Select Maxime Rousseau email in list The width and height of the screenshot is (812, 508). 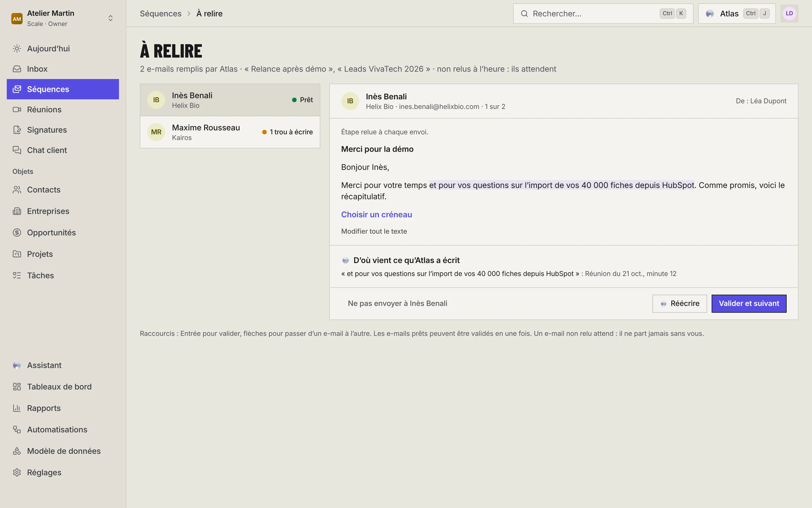pyautogui.click(x=230, y=132)
